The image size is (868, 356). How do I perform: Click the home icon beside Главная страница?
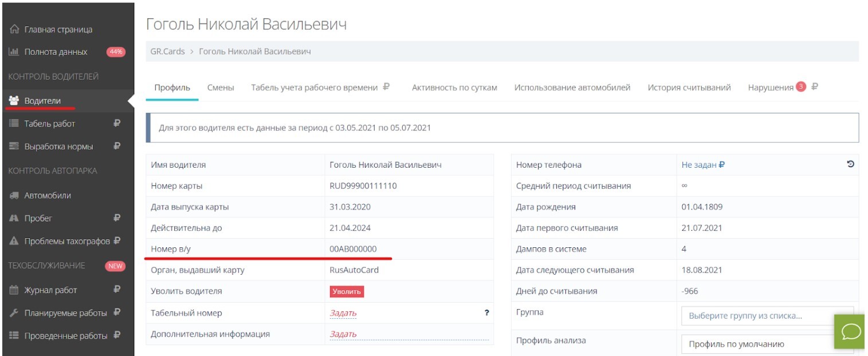point(14,29)
